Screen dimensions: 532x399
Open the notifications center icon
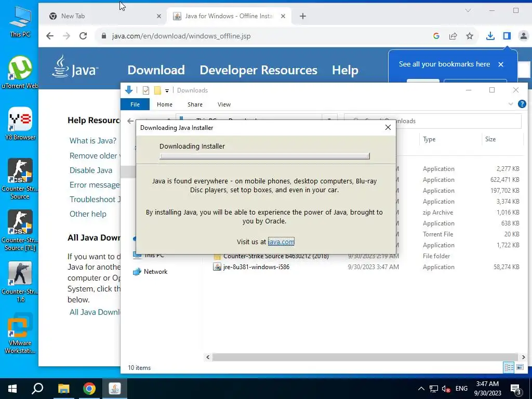(x=516, y=389)
